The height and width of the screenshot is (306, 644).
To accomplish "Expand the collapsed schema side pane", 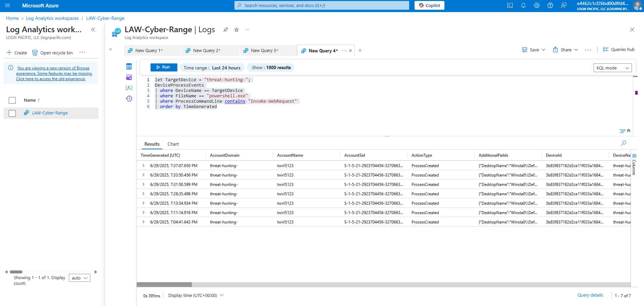I will [111, 49].
